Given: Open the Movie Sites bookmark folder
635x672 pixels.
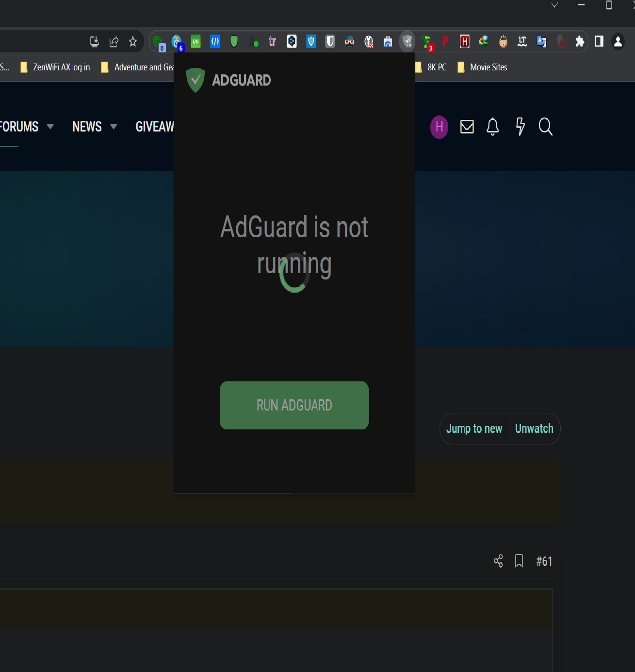Looking at the screenshot, I should tap(483, 67).
